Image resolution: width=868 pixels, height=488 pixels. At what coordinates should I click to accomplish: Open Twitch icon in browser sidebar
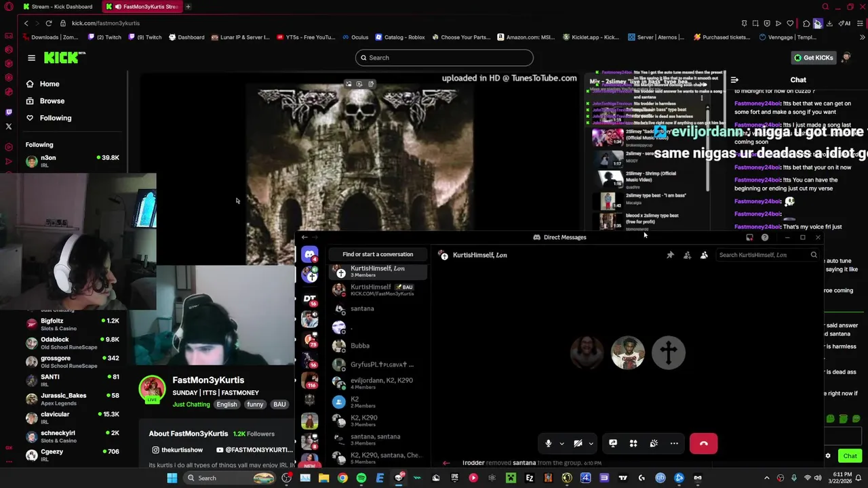coord(9,112)
